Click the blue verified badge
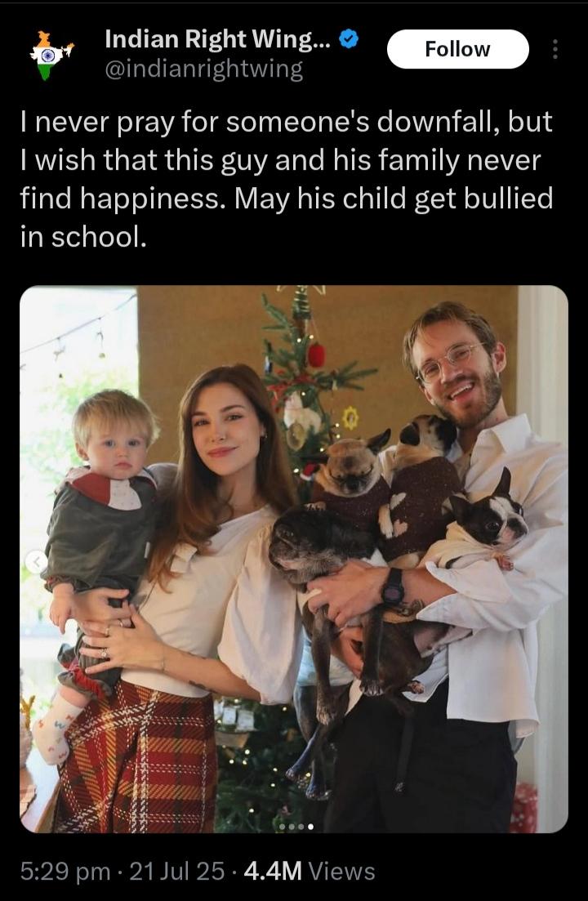Screen dimensions: 588x901 coord(348,39)
